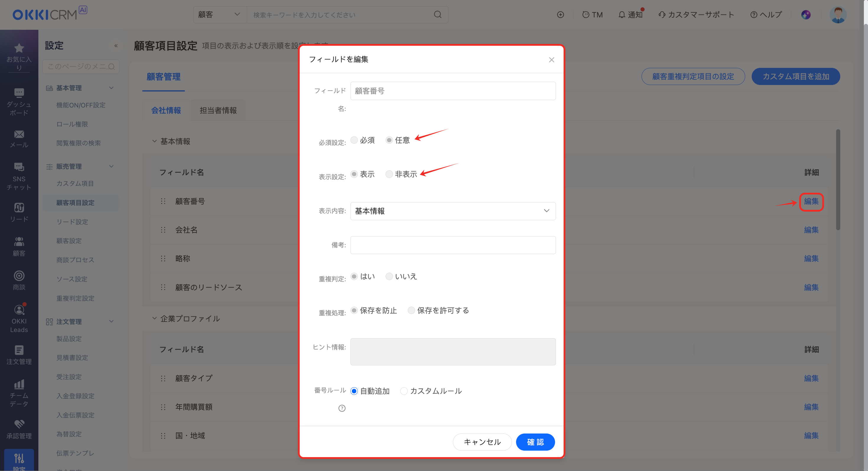Open the SNSチャット sidebar icon
Image resolution: width=868 pixels, height=471 pixels.
19,167
